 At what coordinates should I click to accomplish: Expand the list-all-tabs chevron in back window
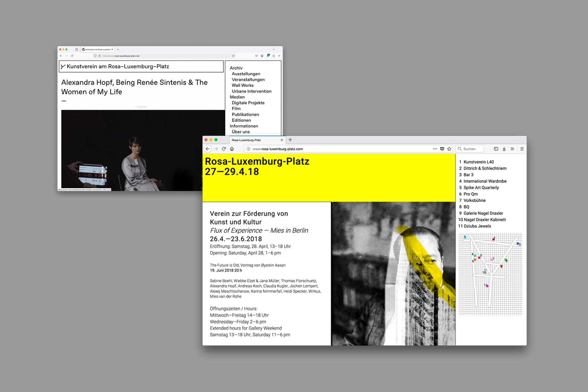(x=273, y=49)
